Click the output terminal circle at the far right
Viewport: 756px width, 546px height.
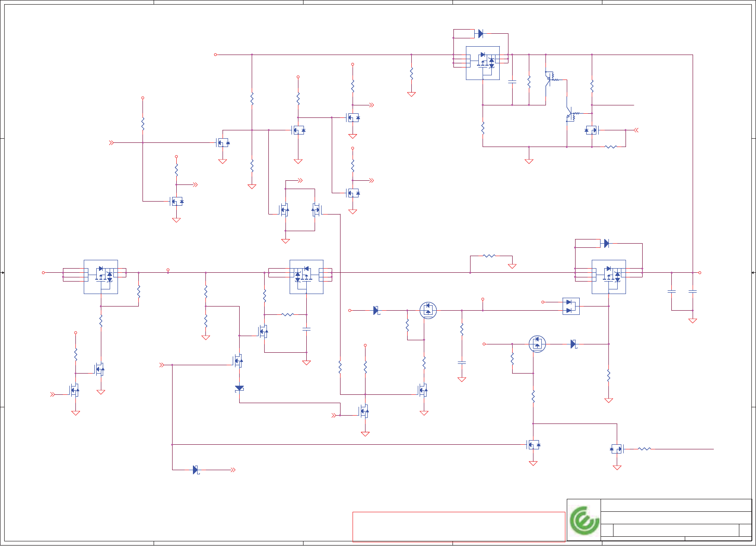tap(700, 273)
